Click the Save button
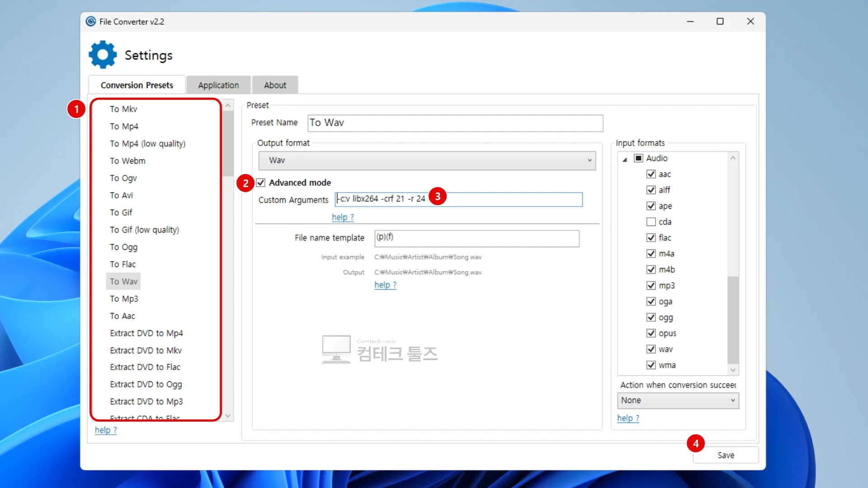The width and height of the screenshot is (868, 488). [x=726, y=455]
